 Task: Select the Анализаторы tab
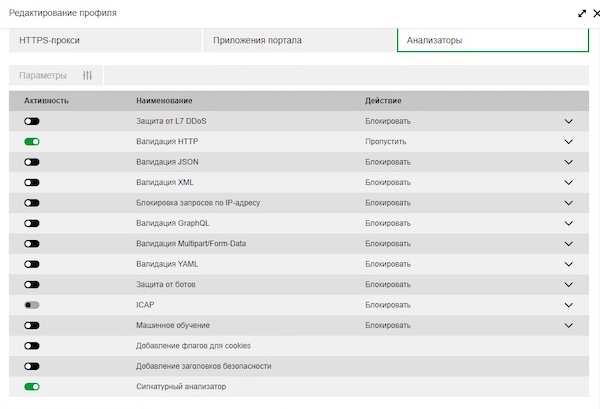492,40
